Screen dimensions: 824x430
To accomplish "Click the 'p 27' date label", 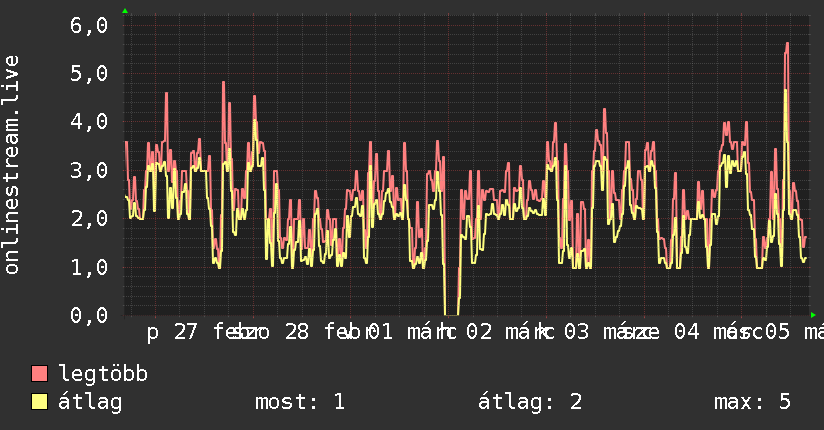I will (x=172, y=332).
